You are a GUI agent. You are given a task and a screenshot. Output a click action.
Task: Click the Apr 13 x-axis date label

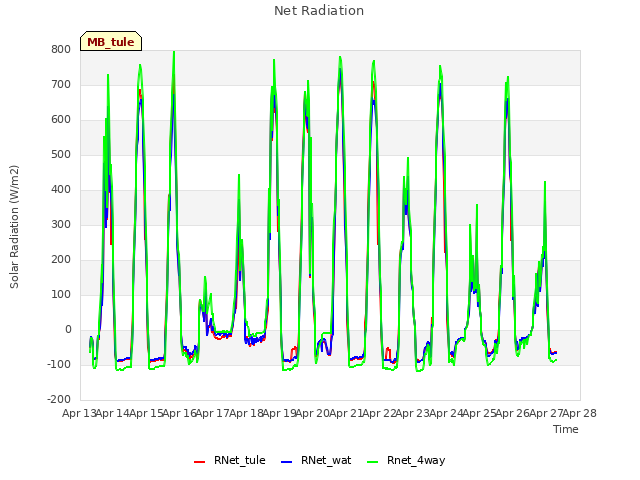(x=79, y=413)
